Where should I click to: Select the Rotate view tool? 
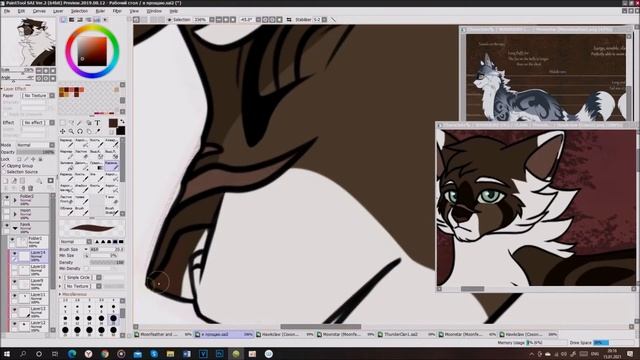(80, 131)
